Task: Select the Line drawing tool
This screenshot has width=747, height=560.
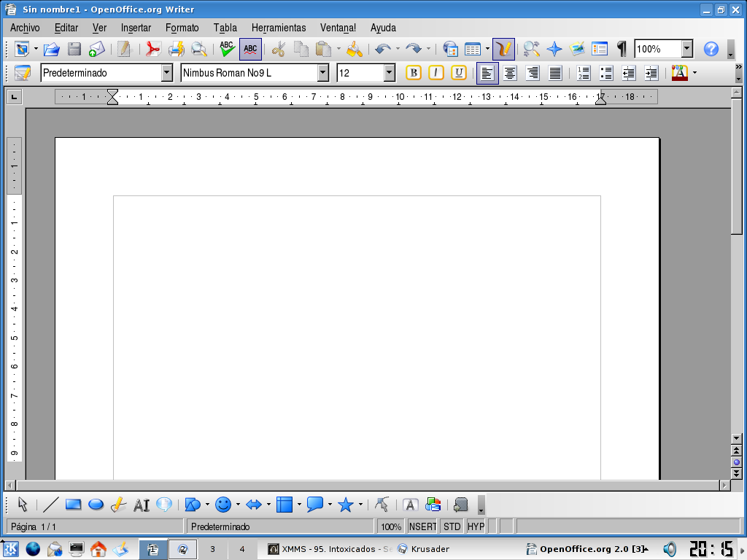Action: click(50, 505)
